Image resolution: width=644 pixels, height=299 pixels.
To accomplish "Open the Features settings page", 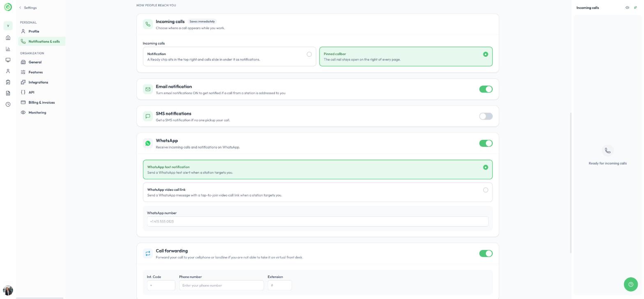I will click(x=41, y=72).
